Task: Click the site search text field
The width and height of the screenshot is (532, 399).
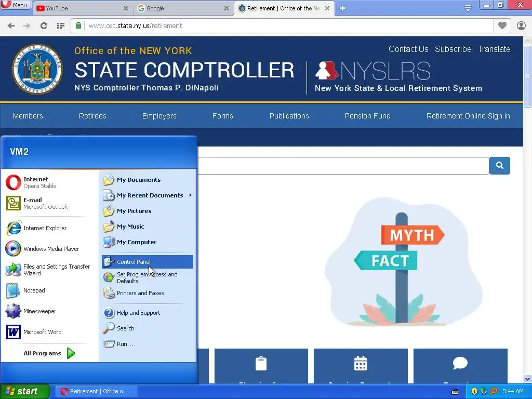Action: click(x=343, y=166)
